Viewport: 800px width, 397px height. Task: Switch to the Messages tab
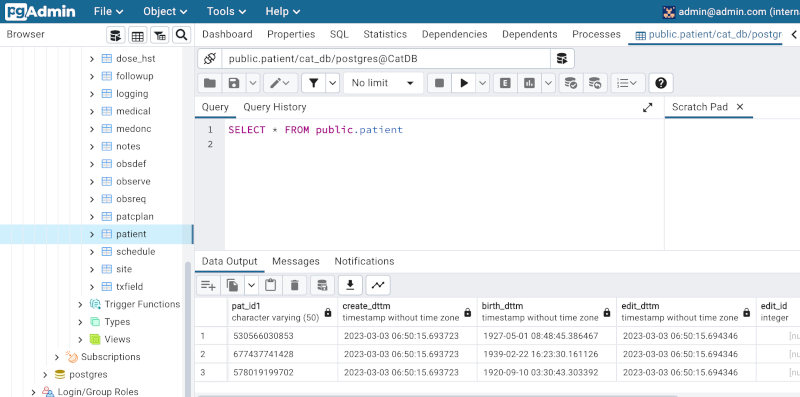coord(295,261)
